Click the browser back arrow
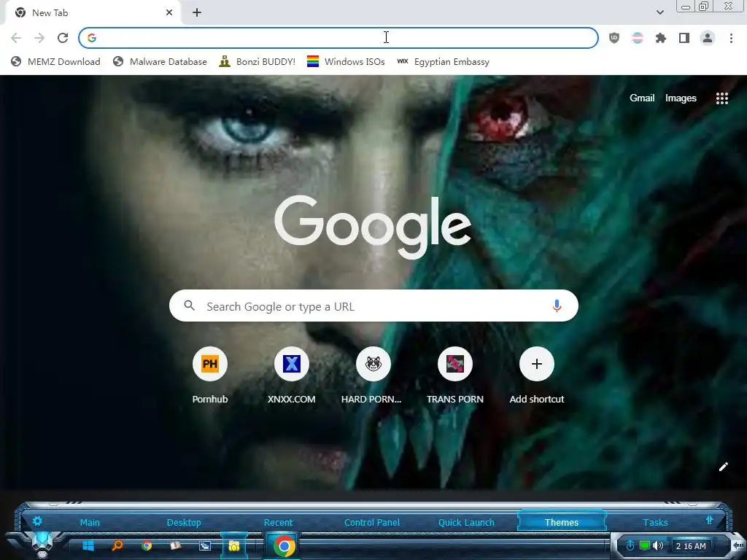Image resolution: width=747 pixels, height=560 pixels. click(x=16, y=38)
